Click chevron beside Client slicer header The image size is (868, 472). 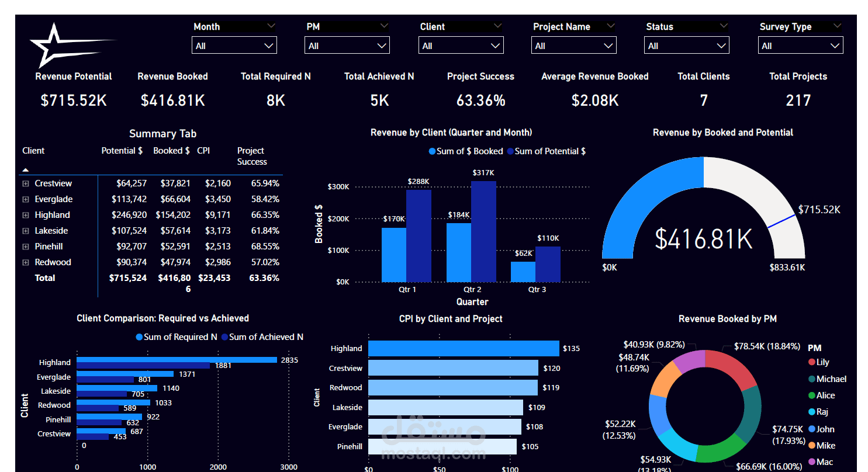pos(497,26)
